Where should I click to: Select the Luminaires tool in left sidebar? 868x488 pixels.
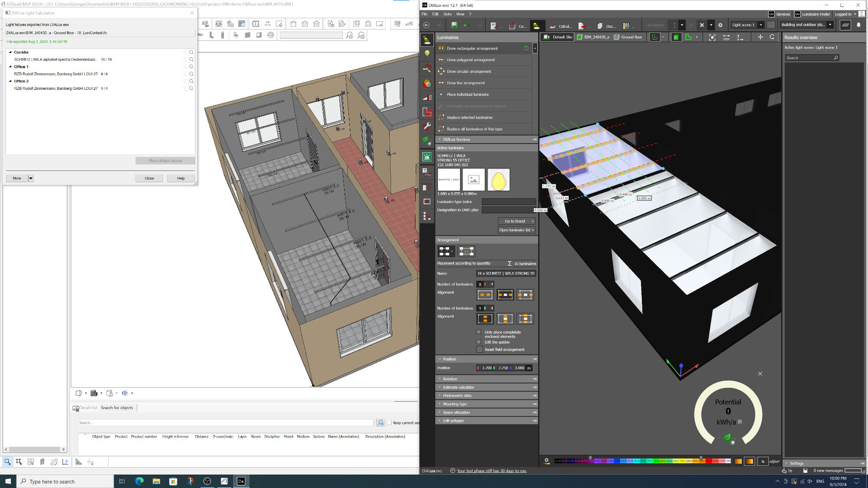tap(427, 40)
